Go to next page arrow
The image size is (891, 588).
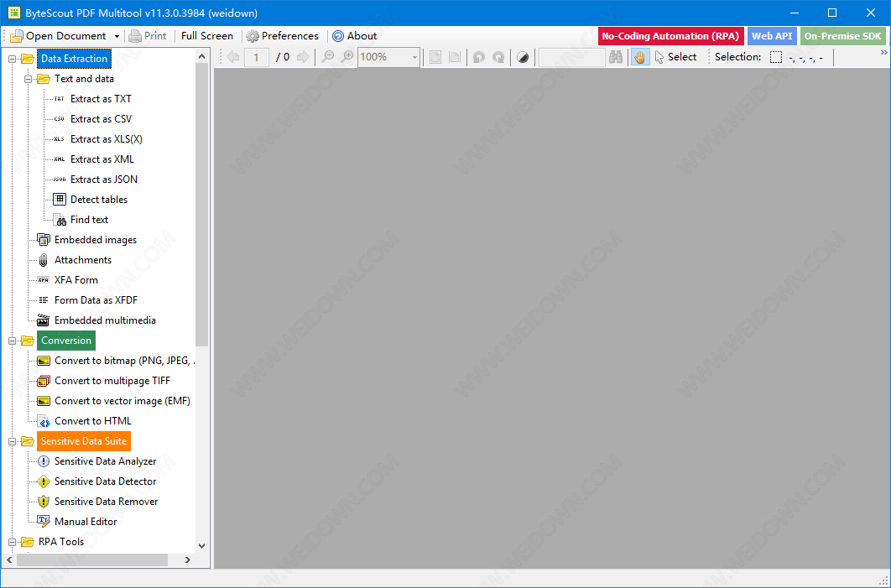point(304,57)
